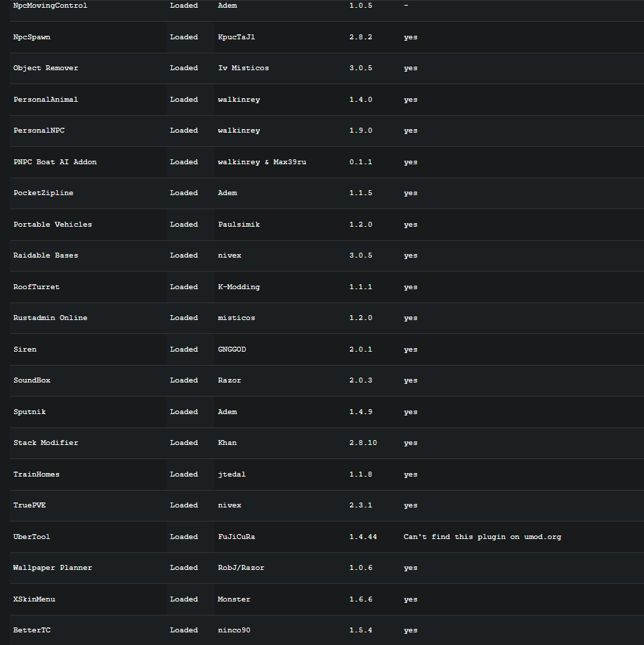The image size is (644, 645).
Task: Click the NpcSpawn plugin name
Action: tap(32, 37)
